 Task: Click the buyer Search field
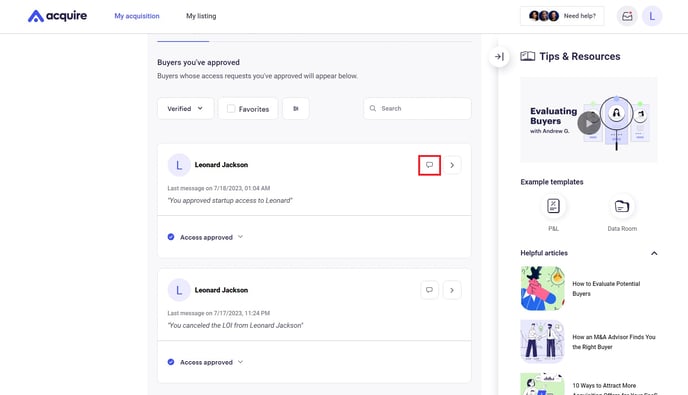tap(417, 108)
